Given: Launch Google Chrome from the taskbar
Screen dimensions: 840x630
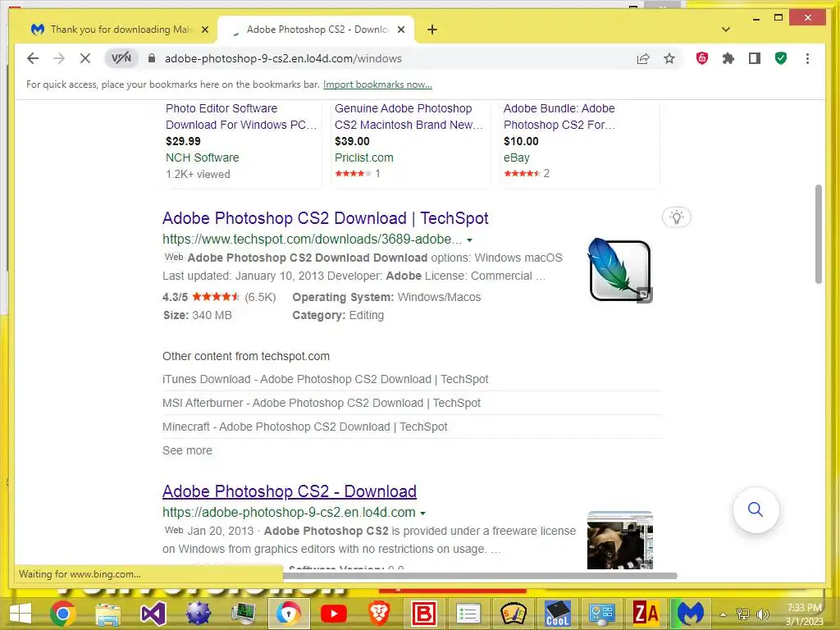Looking at the screenshot, I should coord(62,614).
